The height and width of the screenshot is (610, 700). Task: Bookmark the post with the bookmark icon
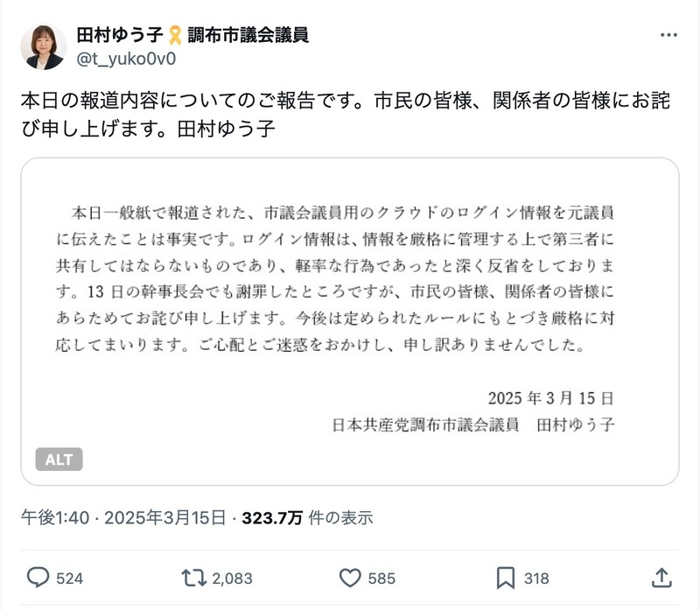click(x=506, y=578)
